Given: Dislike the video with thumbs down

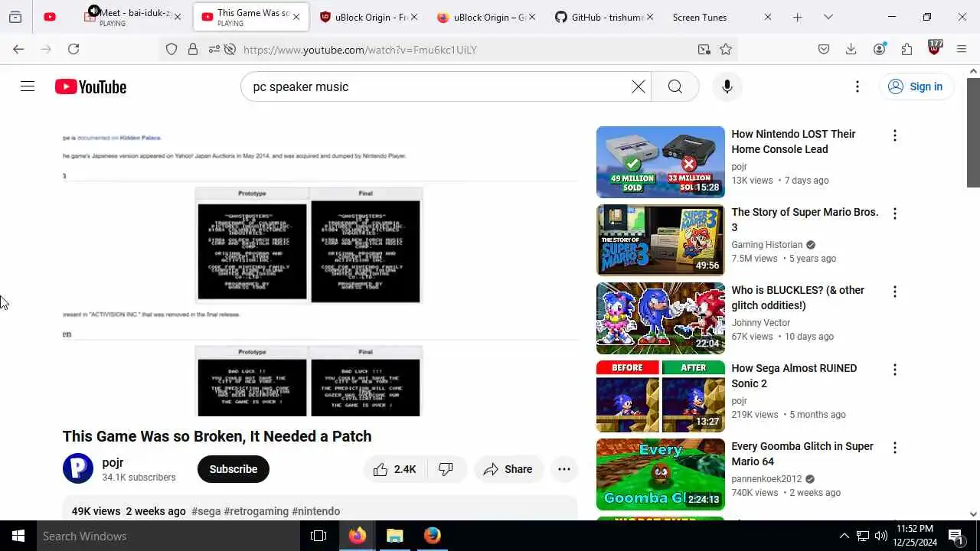Looking at the screenshot, I should [446, 469].
